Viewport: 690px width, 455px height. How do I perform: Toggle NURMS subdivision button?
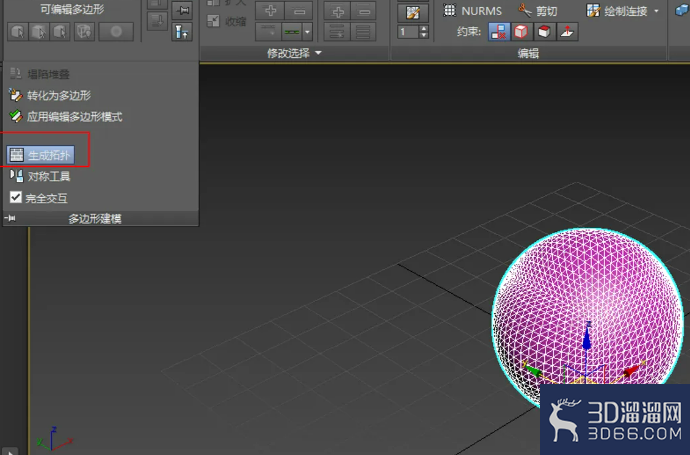click(x=472, y=11)
